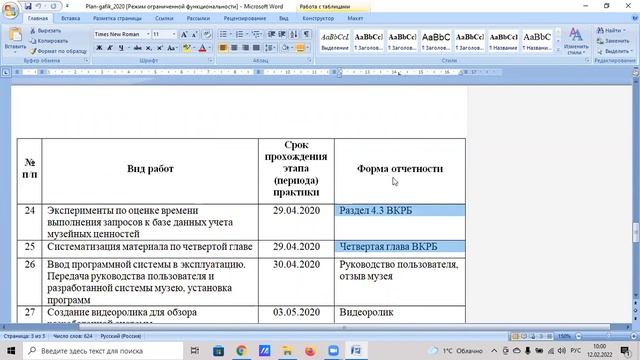Viewport: 640px width, 360px height.
Task: Decrease font size with small A icon
Action: pyautogui.click(x=195, y=34)
